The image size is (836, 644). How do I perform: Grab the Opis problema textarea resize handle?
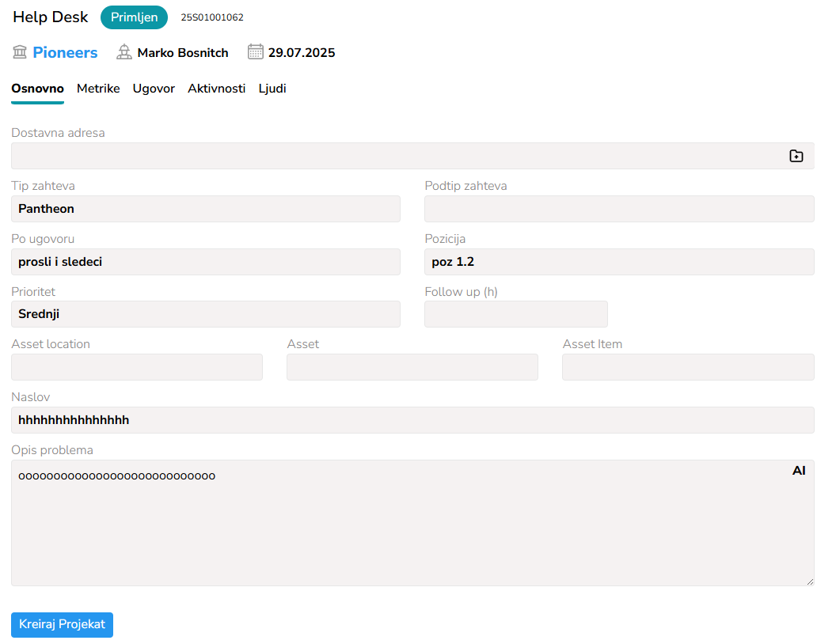(809, 581)
